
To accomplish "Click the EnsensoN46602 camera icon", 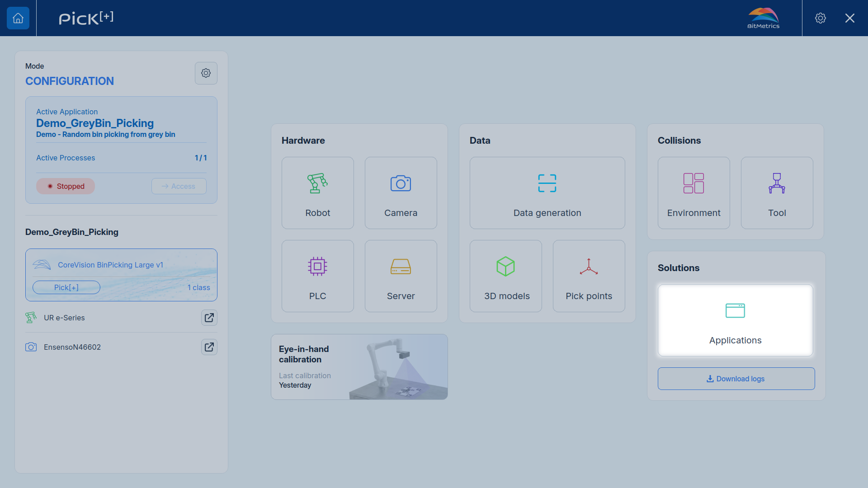I will pyautogui.click(x=31, y=347).
